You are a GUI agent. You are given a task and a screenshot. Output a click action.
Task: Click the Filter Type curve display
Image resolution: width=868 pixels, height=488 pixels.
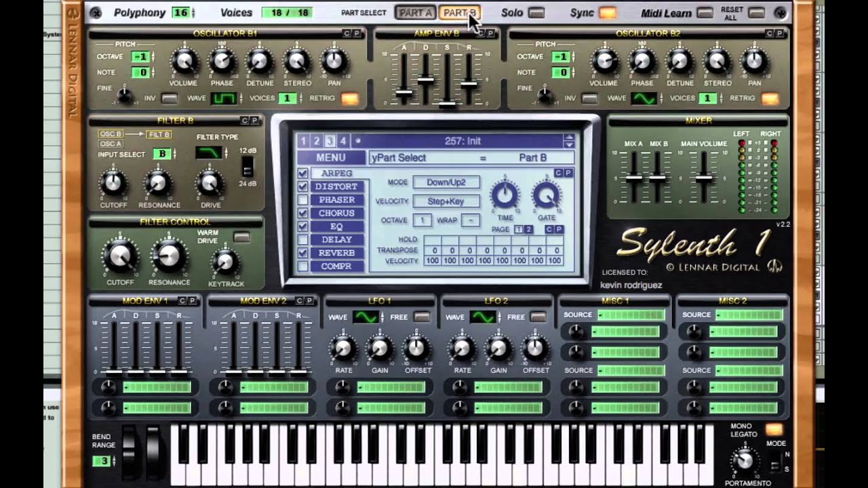point(208,152)
